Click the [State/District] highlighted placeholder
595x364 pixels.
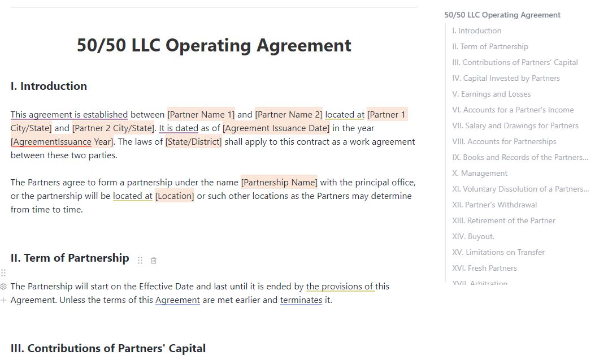click(x=194, y=142)
